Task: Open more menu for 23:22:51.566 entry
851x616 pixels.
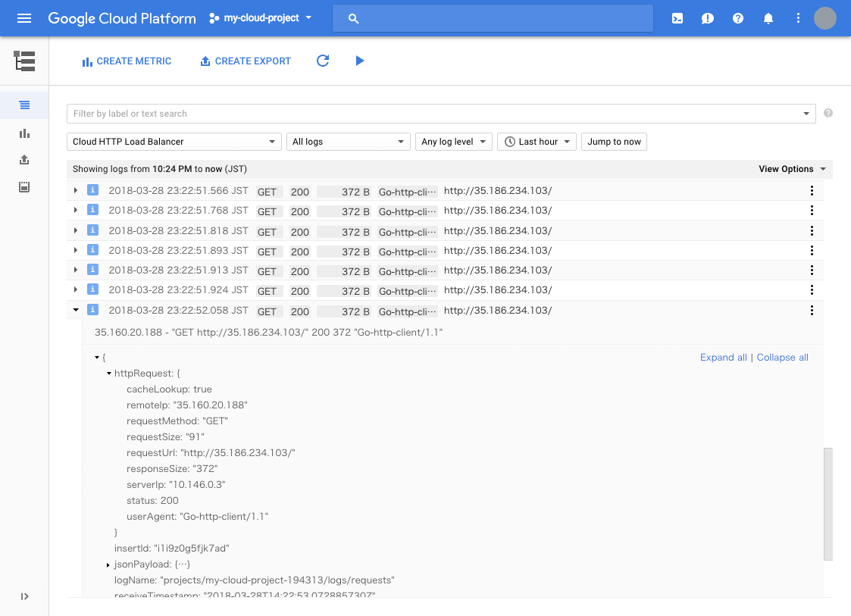Action: pos(812,190)
